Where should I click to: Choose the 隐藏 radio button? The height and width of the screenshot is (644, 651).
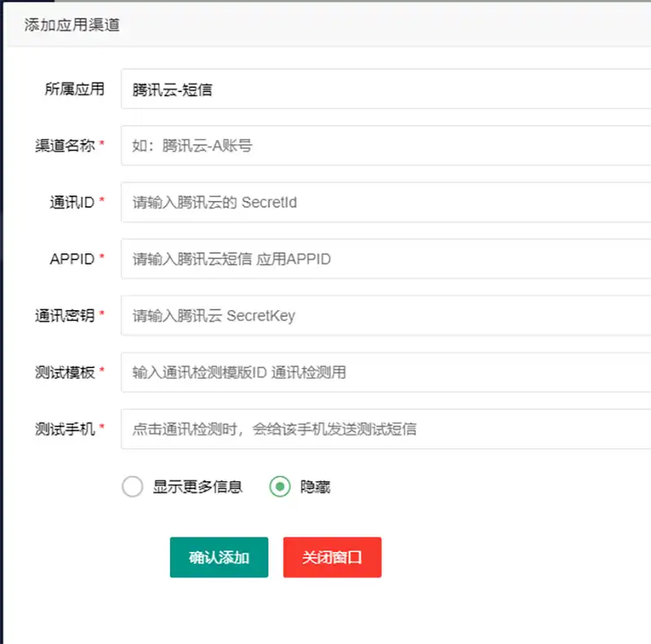pyautogui.click(x=280, y=487)
